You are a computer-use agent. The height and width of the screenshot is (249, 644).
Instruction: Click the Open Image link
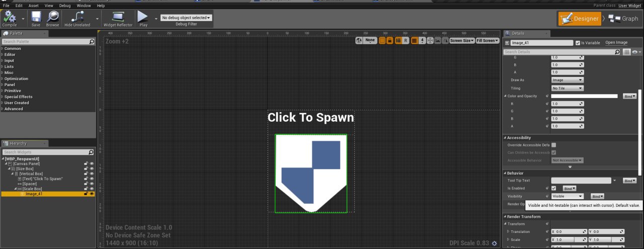(x=616, y=43)
